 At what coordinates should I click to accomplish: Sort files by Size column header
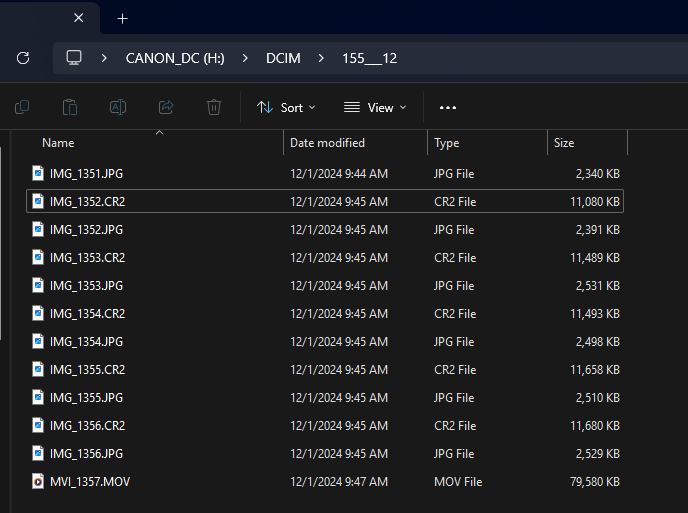point(564,143)
